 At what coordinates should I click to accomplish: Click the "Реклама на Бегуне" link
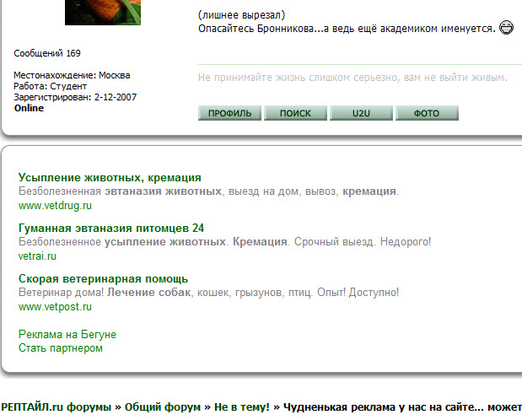click(67, 335)
